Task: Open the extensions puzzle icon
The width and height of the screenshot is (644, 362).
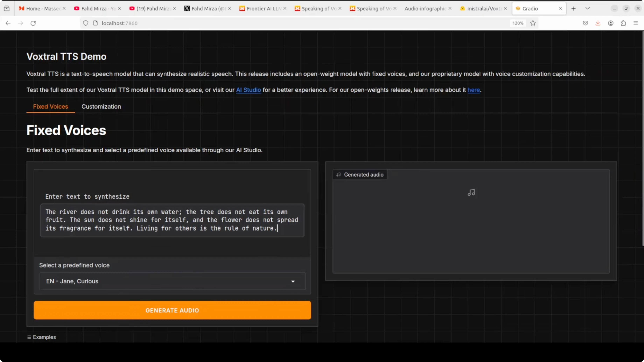Action: coord(623,23)
